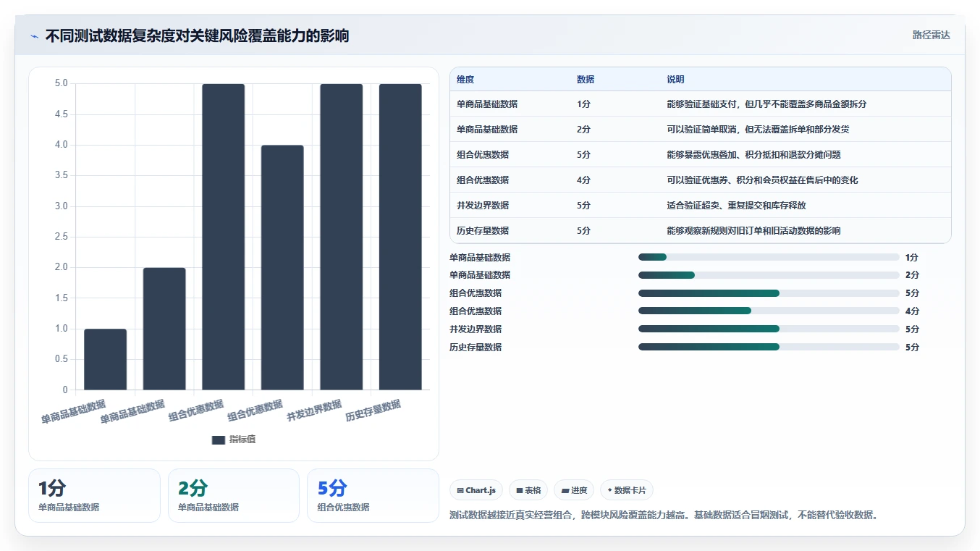
Task: Click the 2分 cell in the table
Action: pos(583,130)
